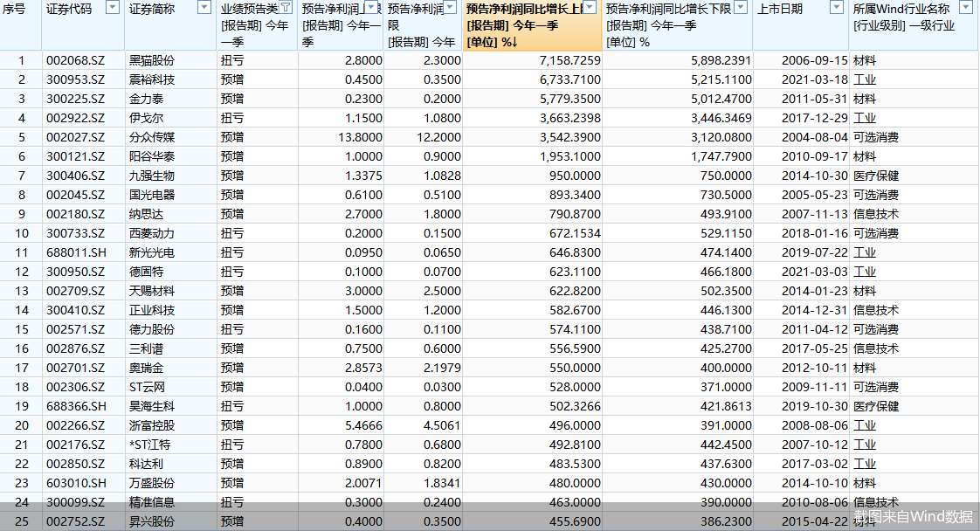The image size is (980, 531).
Task: Open the 预告净利润下限 column filter arrow
Action: click(x=451, y=8)
